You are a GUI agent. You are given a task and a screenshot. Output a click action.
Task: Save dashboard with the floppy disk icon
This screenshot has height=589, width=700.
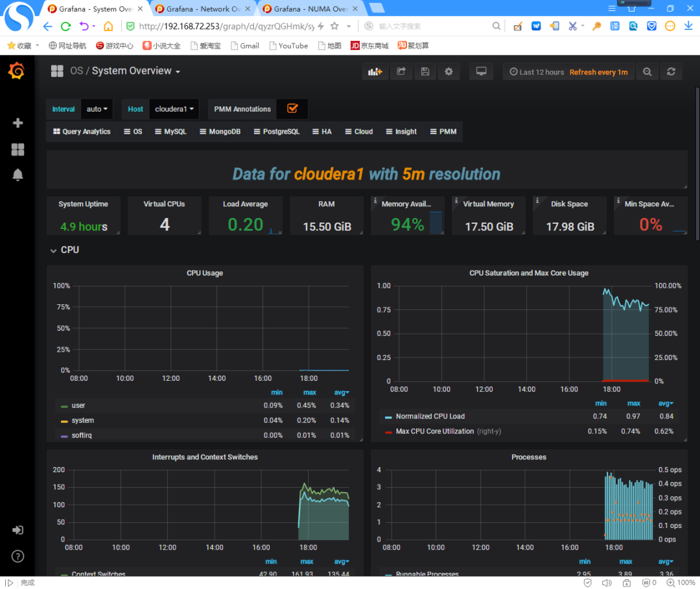click(425, 71)
